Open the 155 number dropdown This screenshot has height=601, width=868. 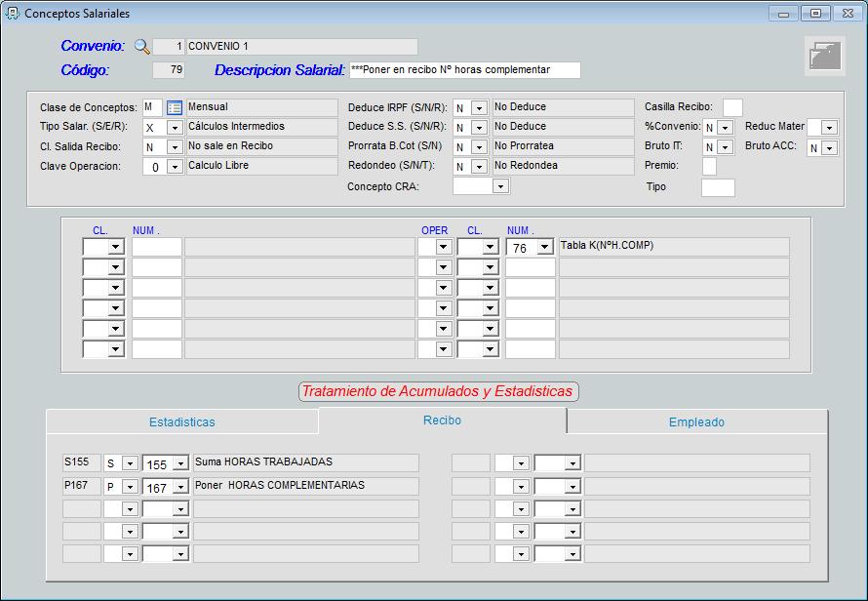click(181, 463)
